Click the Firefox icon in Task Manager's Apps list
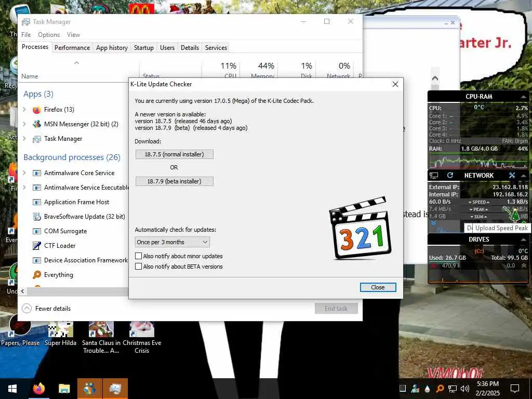The image size is (532, 399). 37,110
